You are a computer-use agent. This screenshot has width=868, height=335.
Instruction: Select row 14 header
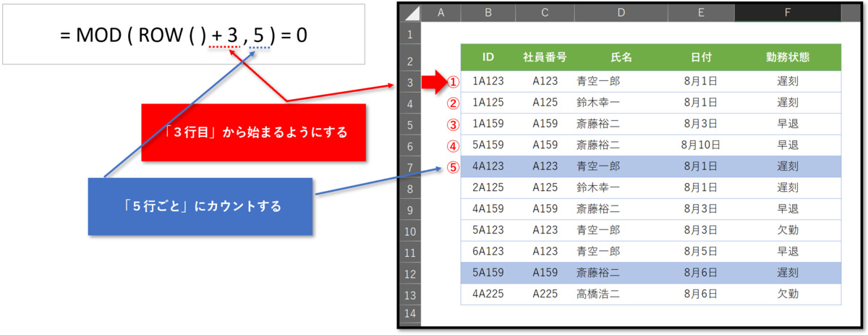pyautogui.click(x=409, y=314)
